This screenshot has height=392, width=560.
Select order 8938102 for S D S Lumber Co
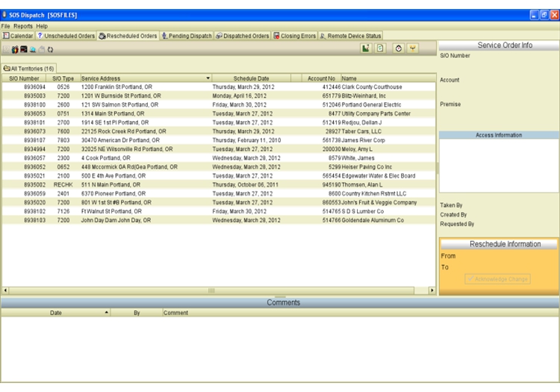(219, 211)
